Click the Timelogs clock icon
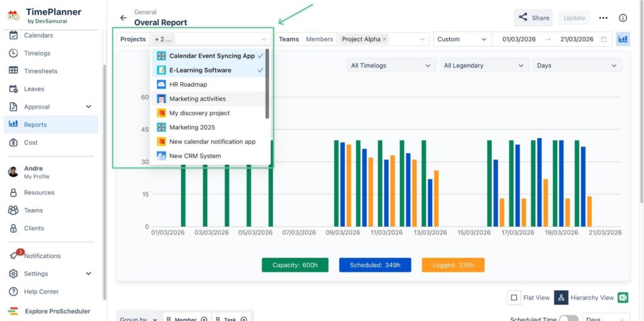 coord(13,53)
